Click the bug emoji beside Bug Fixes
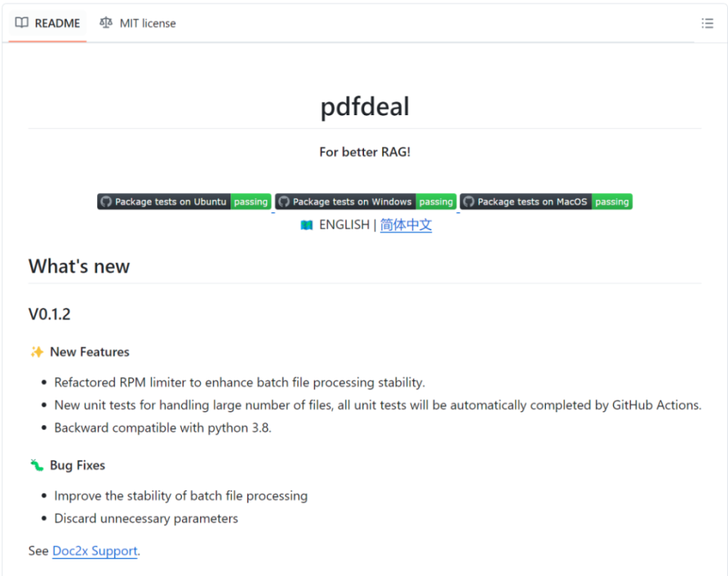The image size is (728, 576). pos(36,465)
